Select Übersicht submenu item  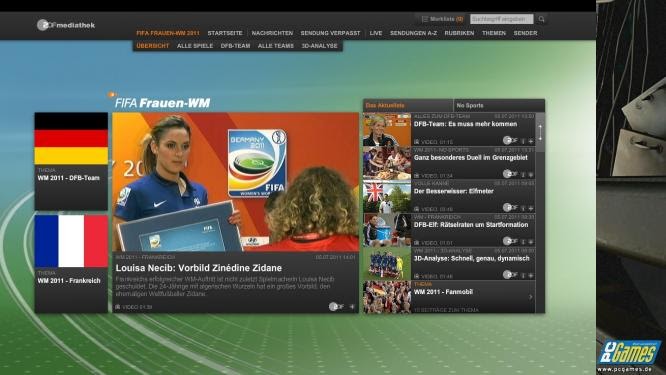pyautogui.click(x=153, y=46)
